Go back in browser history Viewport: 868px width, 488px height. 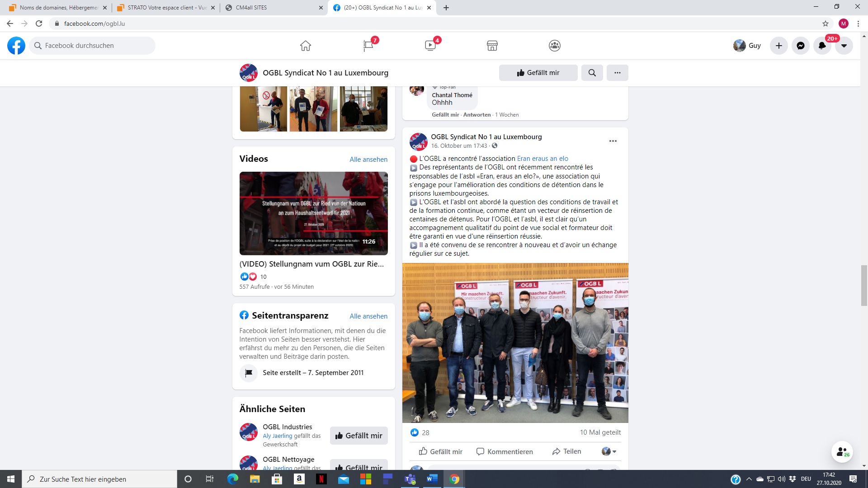click(x=10, y=23)
